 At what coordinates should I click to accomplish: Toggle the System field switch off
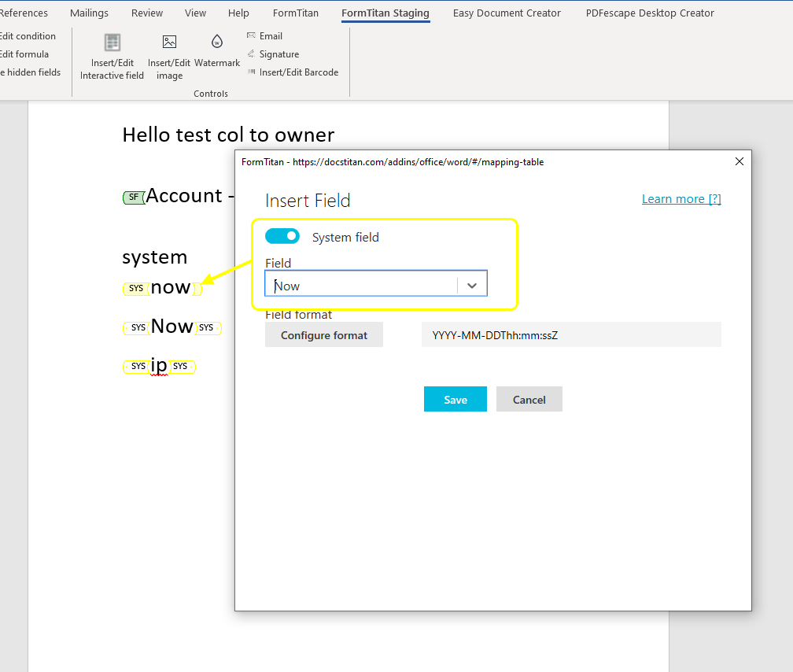pyautogui.click(x=282, y=236)
